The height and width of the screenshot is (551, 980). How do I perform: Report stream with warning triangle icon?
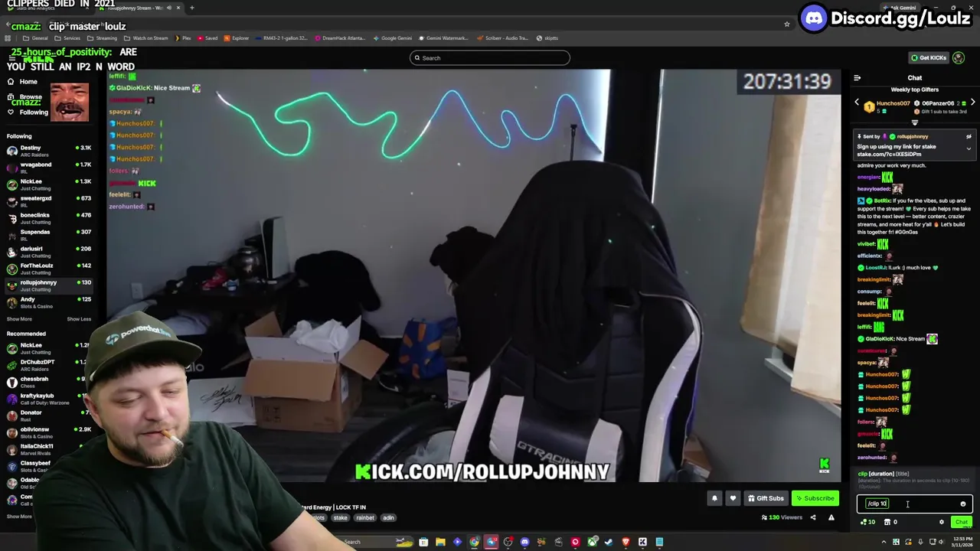coord(831,517)
